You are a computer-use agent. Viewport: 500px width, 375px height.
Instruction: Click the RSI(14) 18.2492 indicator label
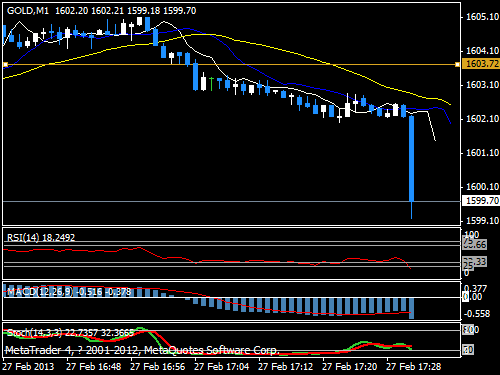coord(41,237)
